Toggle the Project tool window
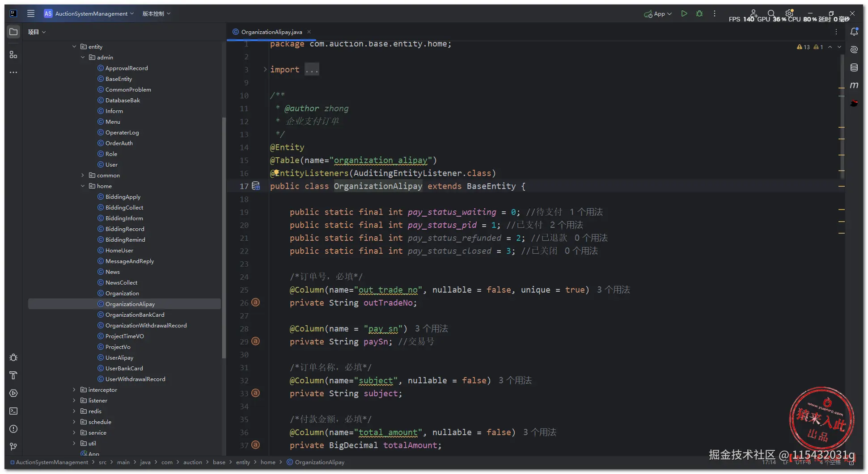The width and height of the screenshot is (868, 474). [x=13, y=32]
